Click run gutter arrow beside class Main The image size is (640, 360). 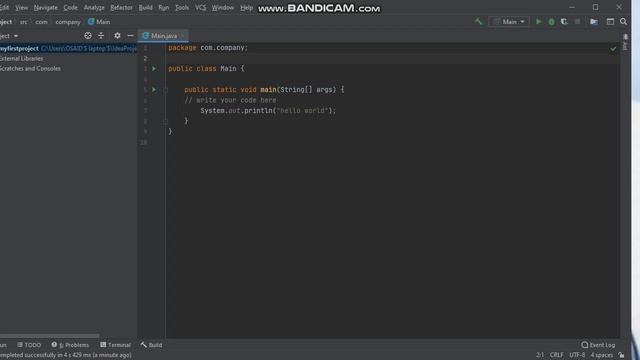tap(154, 69)
